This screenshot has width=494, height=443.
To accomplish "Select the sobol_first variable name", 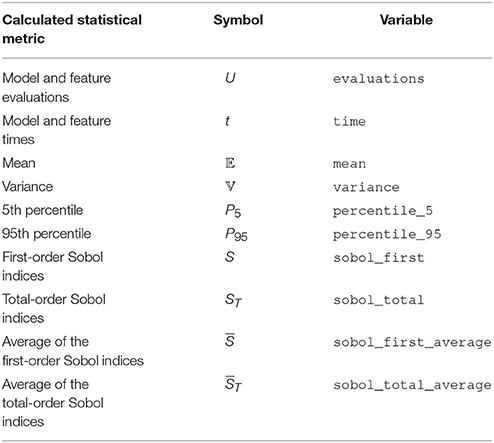I will (379, 258).
